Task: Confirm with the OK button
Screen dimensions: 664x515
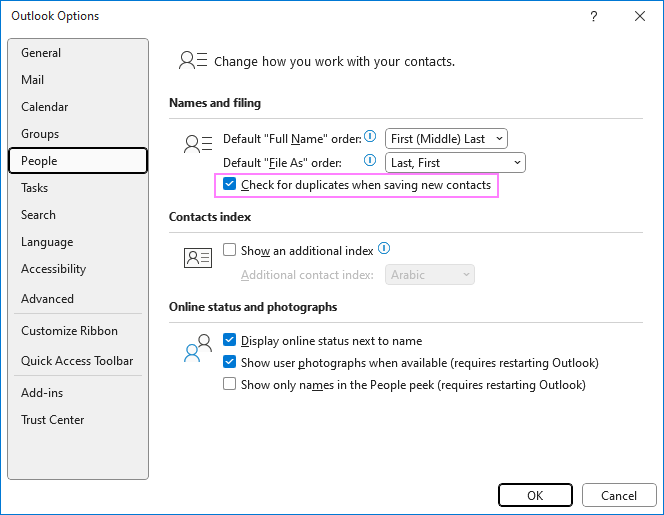Action: pos(535,495)
